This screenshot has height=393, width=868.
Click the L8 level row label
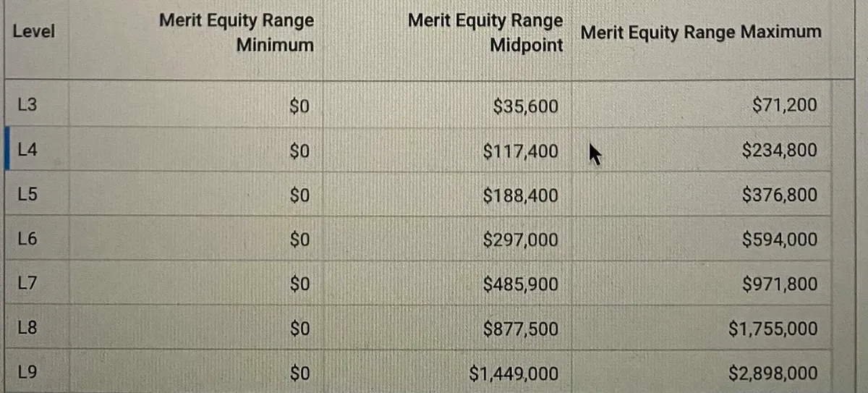(26, 329)
